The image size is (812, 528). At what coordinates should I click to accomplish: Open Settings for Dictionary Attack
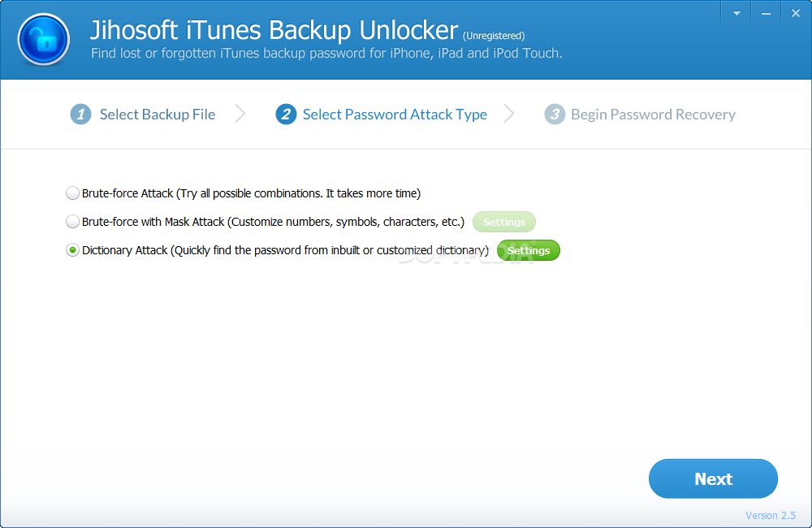tap(529, 250)
